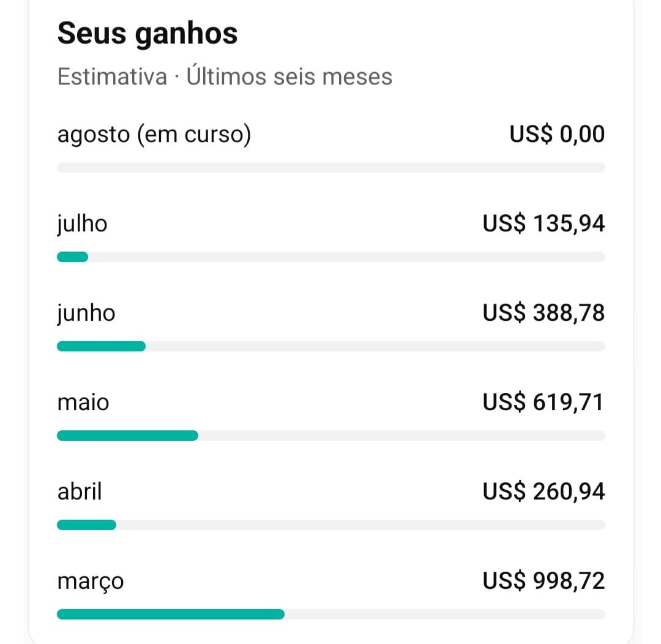
Task: Select the julho month label
Action: point(82,224)
